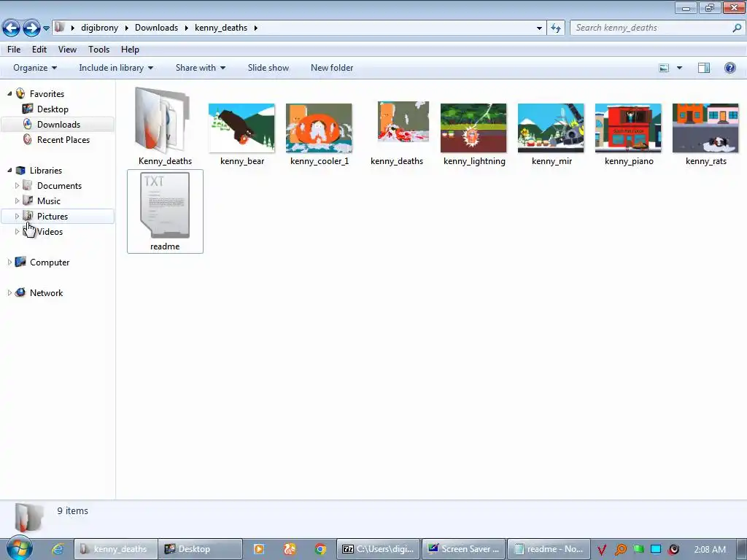Click the Forward navigation arrow
The height and width of the screenshot is (560, 747).
pyautogui.click(x=31, y=28)
